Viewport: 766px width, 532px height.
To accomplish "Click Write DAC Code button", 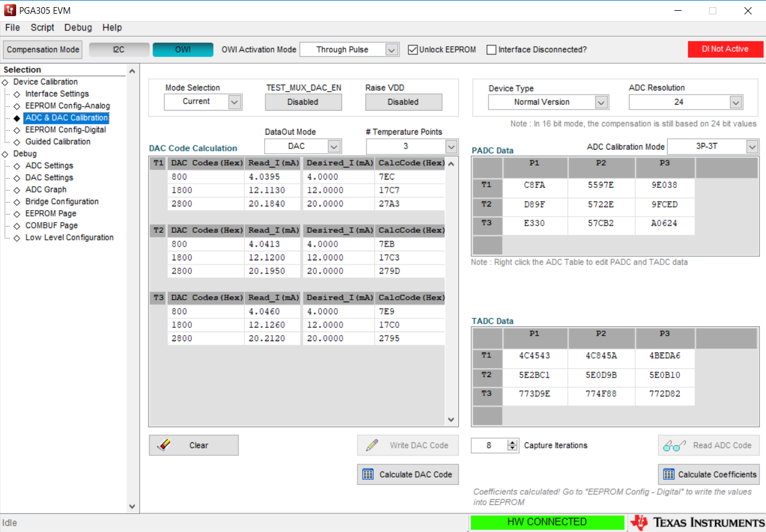I will [x=408, y=445].
